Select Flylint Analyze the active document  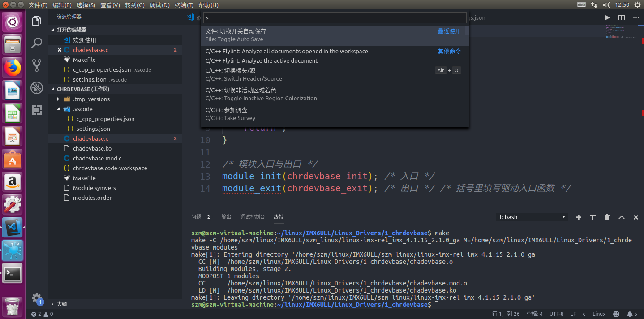coord(335,60)
